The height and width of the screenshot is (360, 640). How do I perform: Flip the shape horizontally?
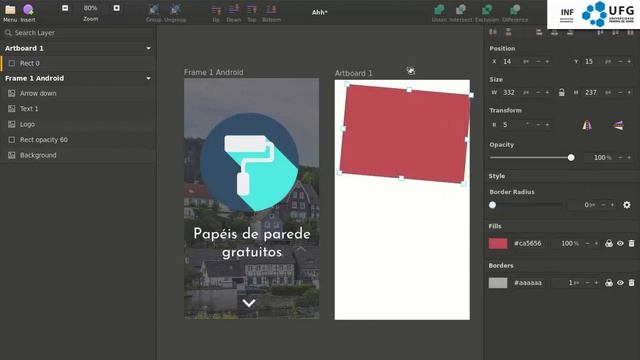click(587, 125)
